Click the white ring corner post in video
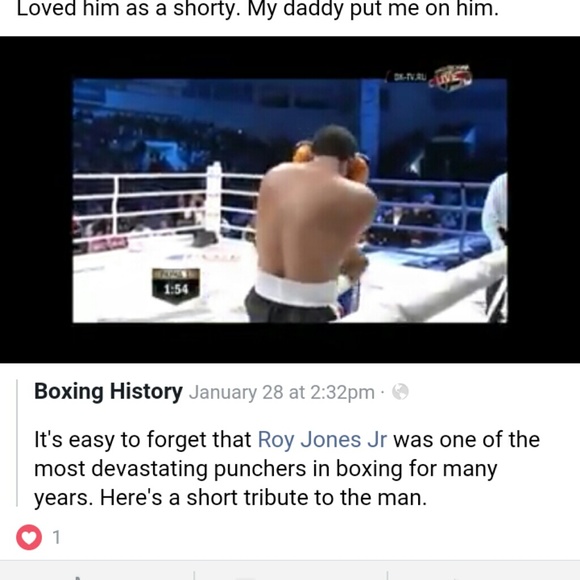Image resolution: width=580 pixels, height=580 pixels. (214, 200)
